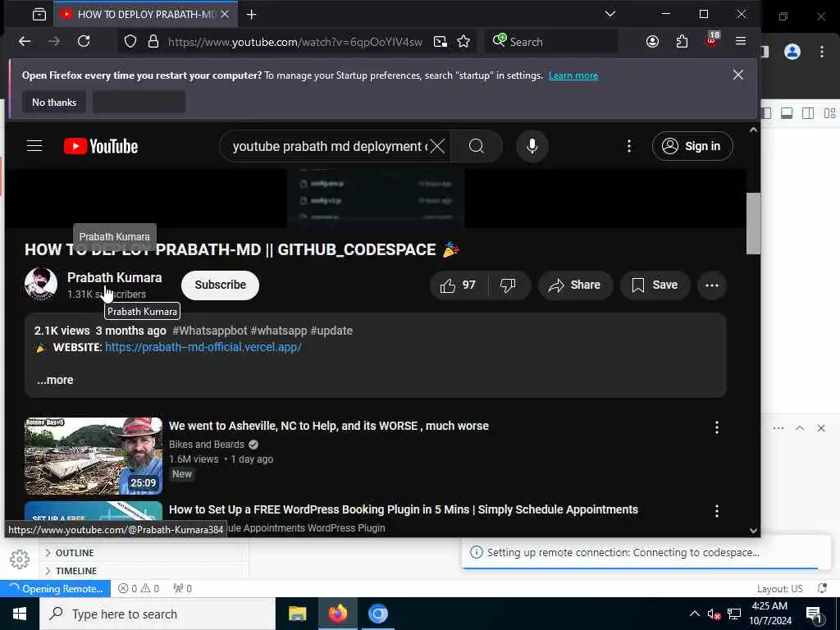Open VS Code Manage gear icon
Image resolution: width=840 pixels, height=630 pixels.
[x=20, y=559]
